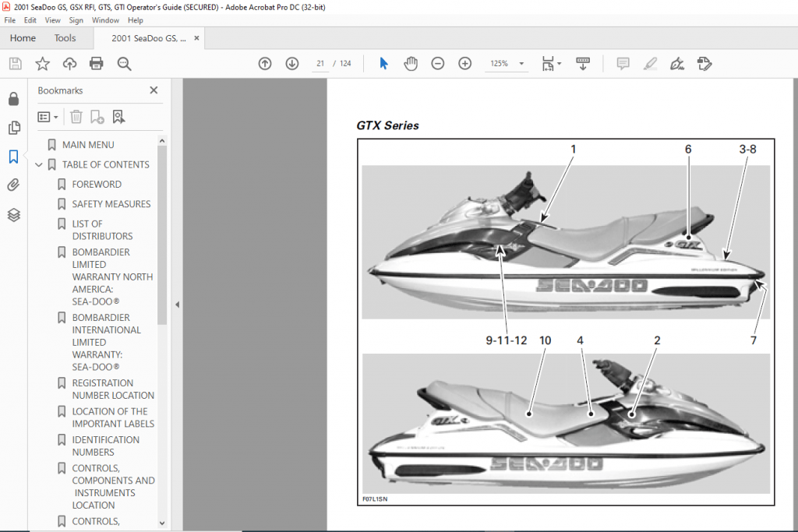This screenshot has width=798, height=532.
Task: Collapse the navigation pane with the side arrow
Action: pos(177,305)
